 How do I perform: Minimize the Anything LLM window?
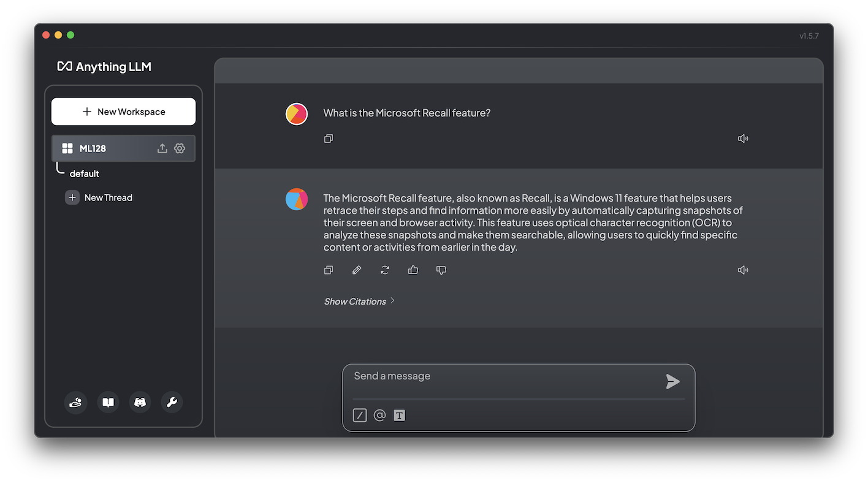pyautogui.click(x=58, y=35)
